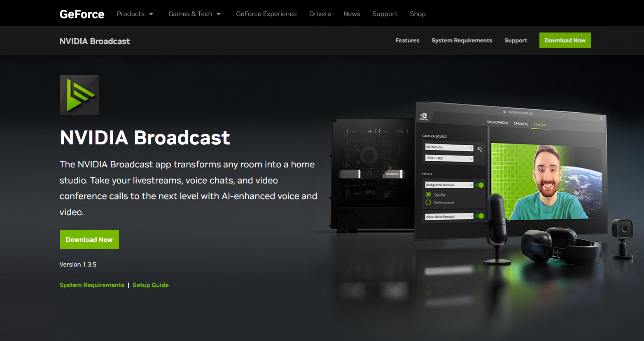
Task: Click the GeForce logo
Action: click(82, 14)
